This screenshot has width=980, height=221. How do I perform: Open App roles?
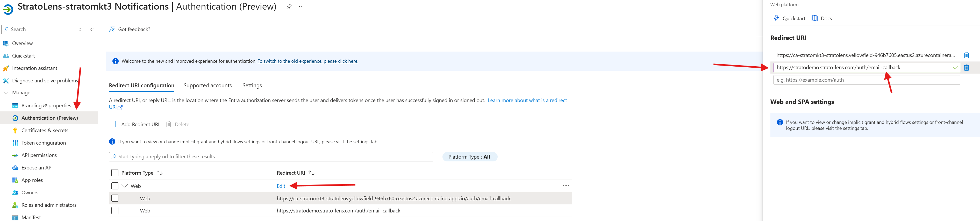point(32,180)
